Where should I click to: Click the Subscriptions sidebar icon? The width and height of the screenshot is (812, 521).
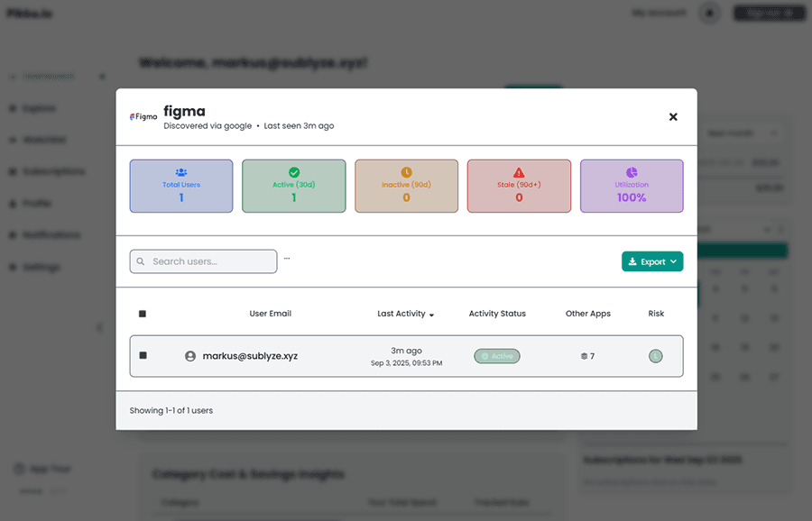[13, 171]
